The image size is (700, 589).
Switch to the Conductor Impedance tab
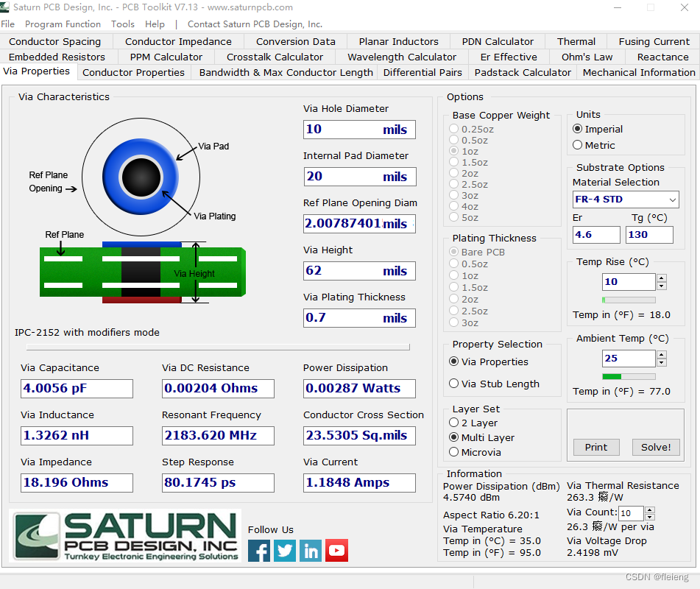(178, 41)
